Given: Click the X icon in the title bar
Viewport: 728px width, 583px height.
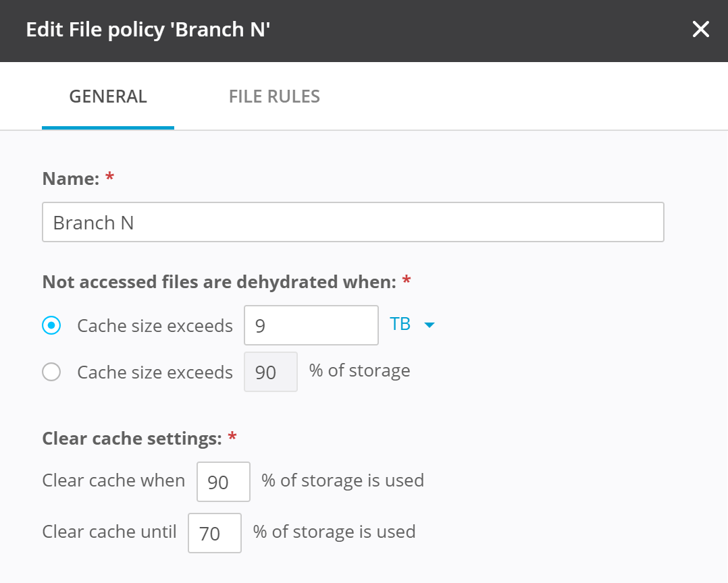Looking at the screenshot, I should click(700, 30).
